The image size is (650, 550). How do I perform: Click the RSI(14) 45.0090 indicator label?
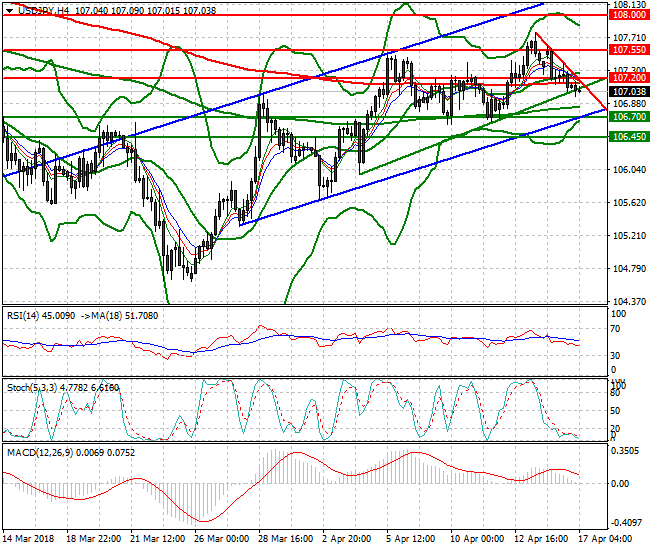point(41,316)
